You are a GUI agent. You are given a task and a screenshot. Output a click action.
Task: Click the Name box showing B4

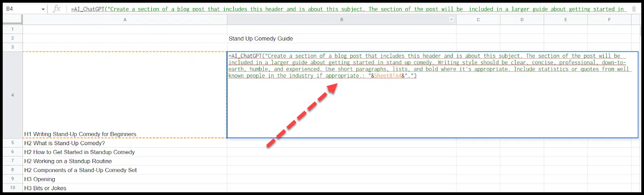click(22, 9)
